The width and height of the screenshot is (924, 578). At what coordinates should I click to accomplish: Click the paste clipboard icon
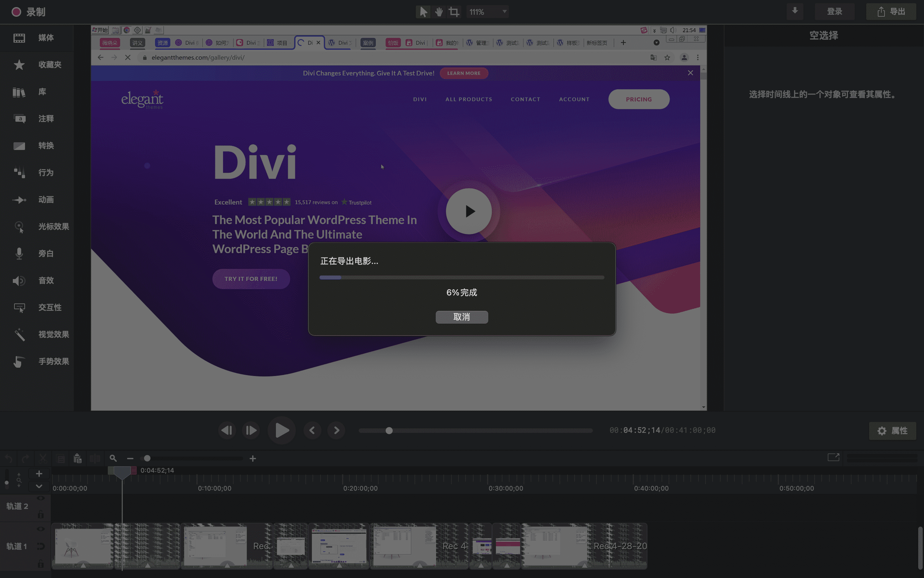[78, 458]
